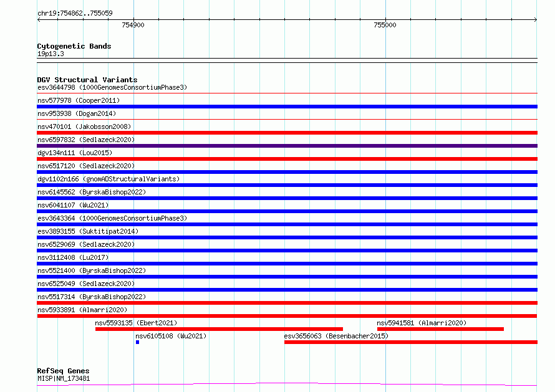The image size is (555, 392).
Task: Click the nsv5593135 Ebert2021 red bar
Action: [x=219, y=329]
